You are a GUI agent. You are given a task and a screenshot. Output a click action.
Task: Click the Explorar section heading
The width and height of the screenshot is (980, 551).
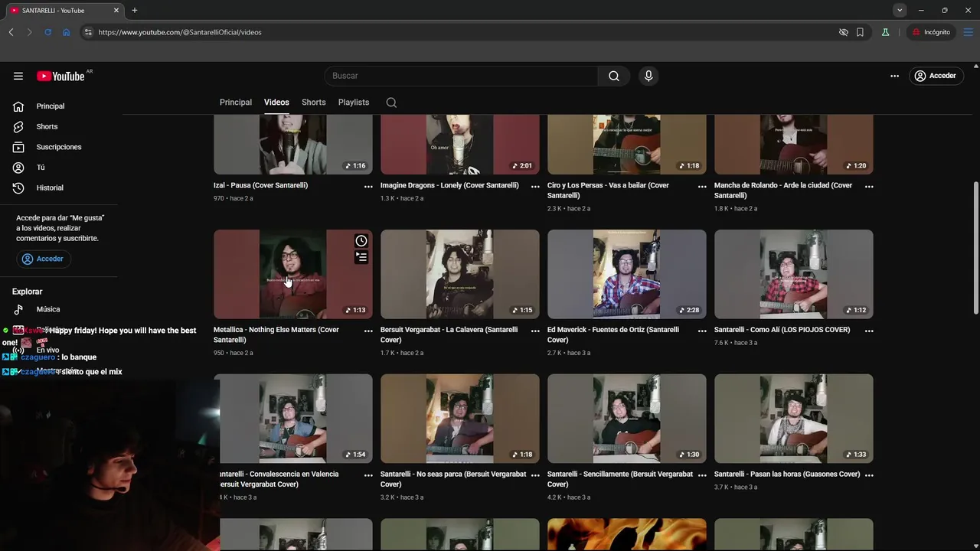coord(28,292)
